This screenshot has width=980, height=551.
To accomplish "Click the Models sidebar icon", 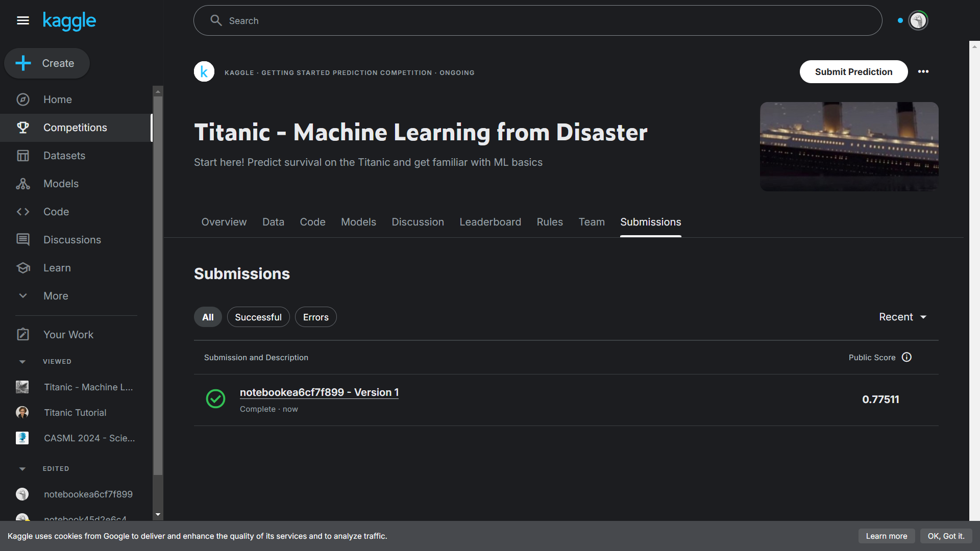I will click(x=23, y=184).
